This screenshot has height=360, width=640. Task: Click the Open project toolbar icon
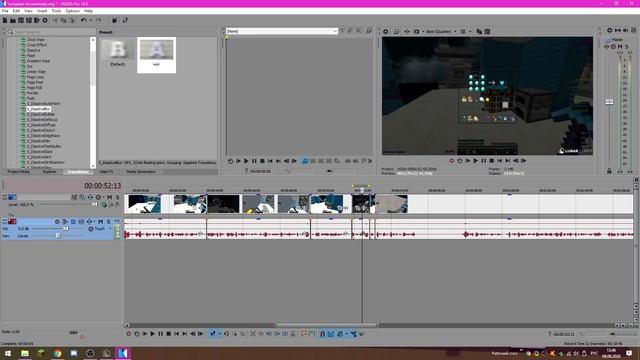pyautogui.click(x=13, y=20)
